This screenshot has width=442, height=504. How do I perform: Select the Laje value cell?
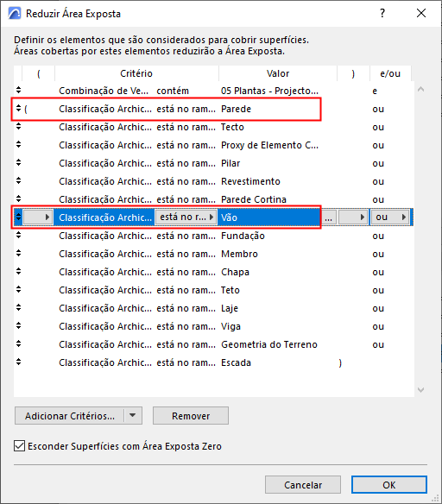point(230,308)
